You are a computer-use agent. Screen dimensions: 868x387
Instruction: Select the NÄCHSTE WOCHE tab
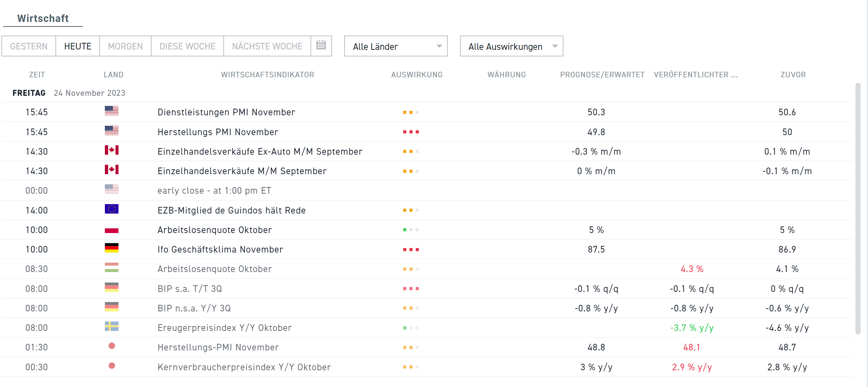pyautogui.click(x=267, y=46)
